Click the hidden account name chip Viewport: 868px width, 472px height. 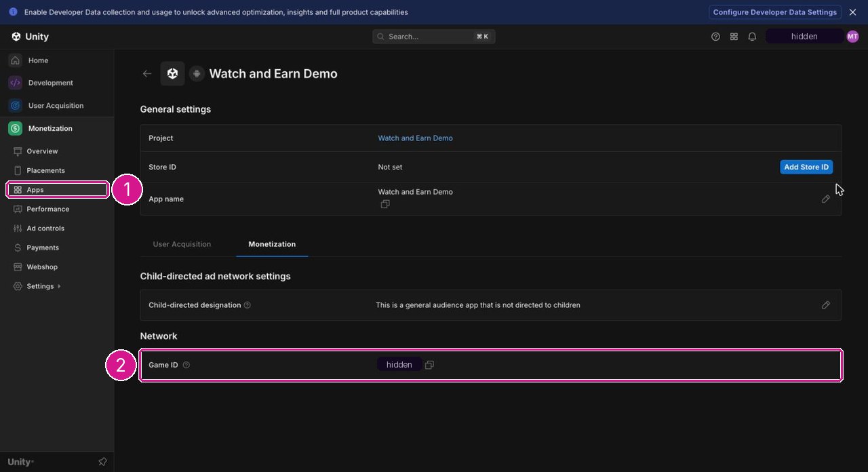pos(804,37)
